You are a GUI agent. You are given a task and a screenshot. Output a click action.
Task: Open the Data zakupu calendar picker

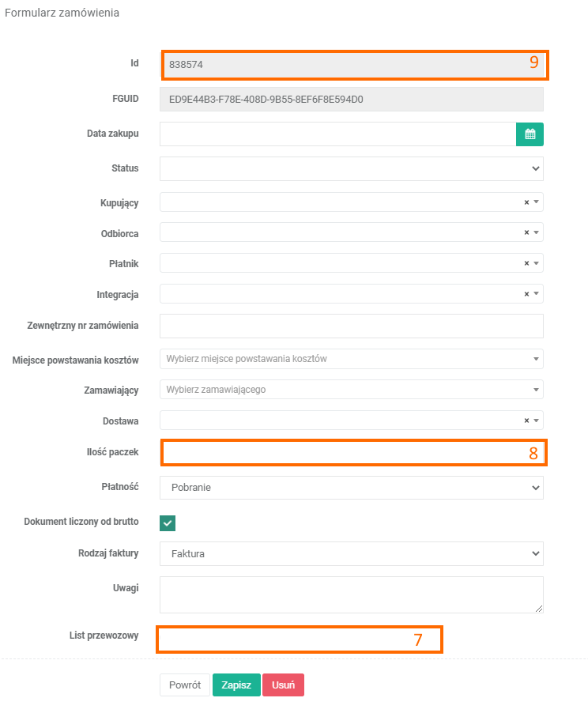(x=530, y=134)
